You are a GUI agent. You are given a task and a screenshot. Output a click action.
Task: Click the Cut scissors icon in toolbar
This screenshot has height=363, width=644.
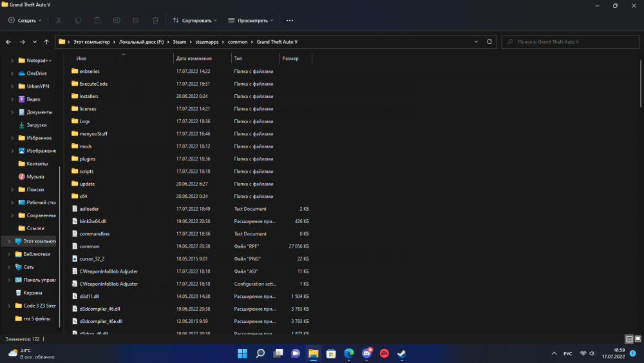59,20
